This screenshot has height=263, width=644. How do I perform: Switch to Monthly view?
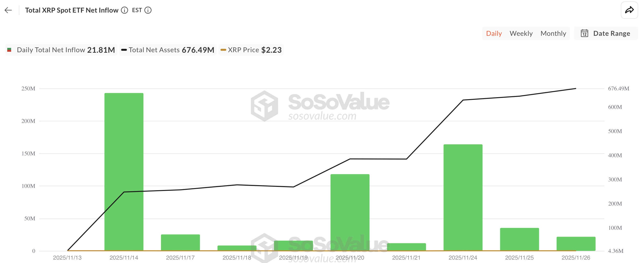(x=553, y=33)
